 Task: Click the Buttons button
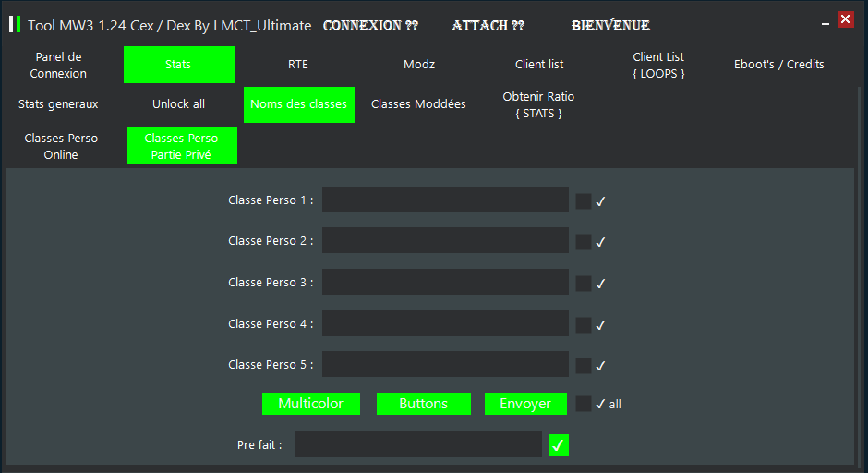pyautogui.click(x=424, y=403)
